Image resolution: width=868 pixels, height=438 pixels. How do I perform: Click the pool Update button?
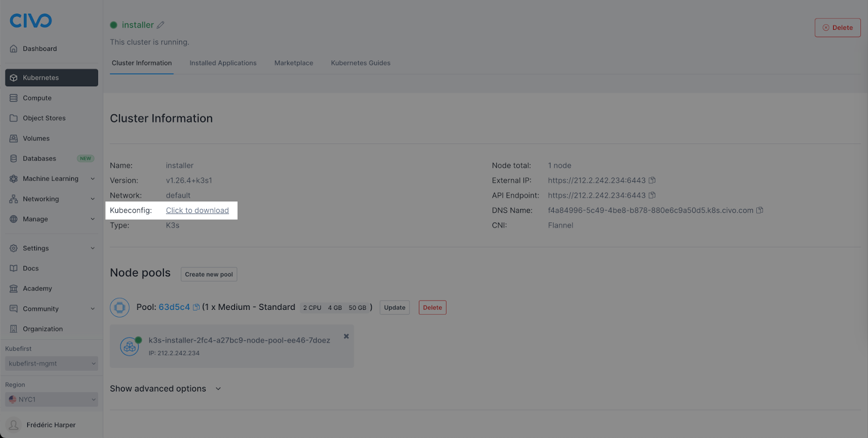click(x=394, y=308)
